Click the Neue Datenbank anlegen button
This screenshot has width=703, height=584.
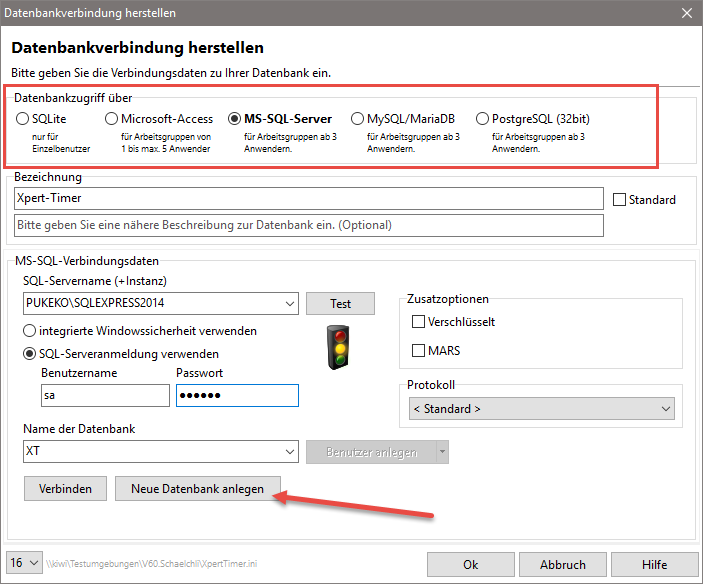click(x=197, y=489)
